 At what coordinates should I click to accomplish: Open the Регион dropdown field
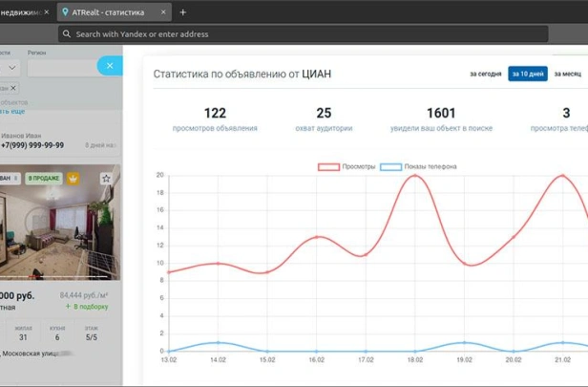62,68
